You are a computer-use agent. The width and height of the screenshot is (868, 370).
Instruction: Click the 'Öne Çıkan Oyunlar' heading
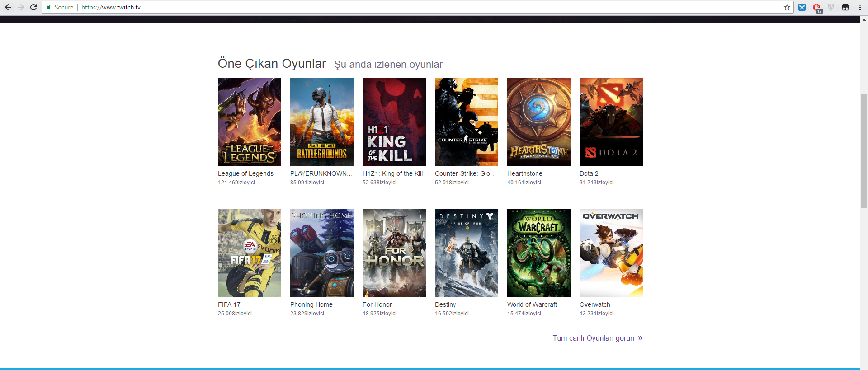pos(272,64)
